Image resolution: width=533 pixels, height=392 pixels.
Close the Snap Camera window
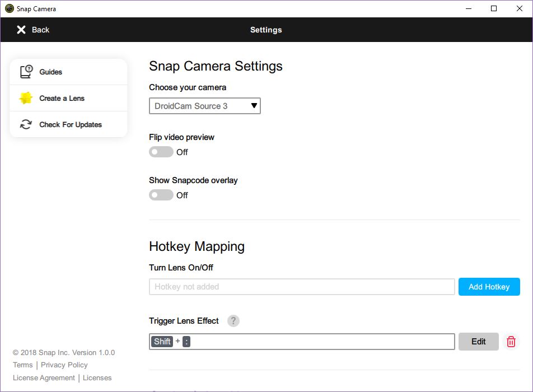[x=520, y=9]
